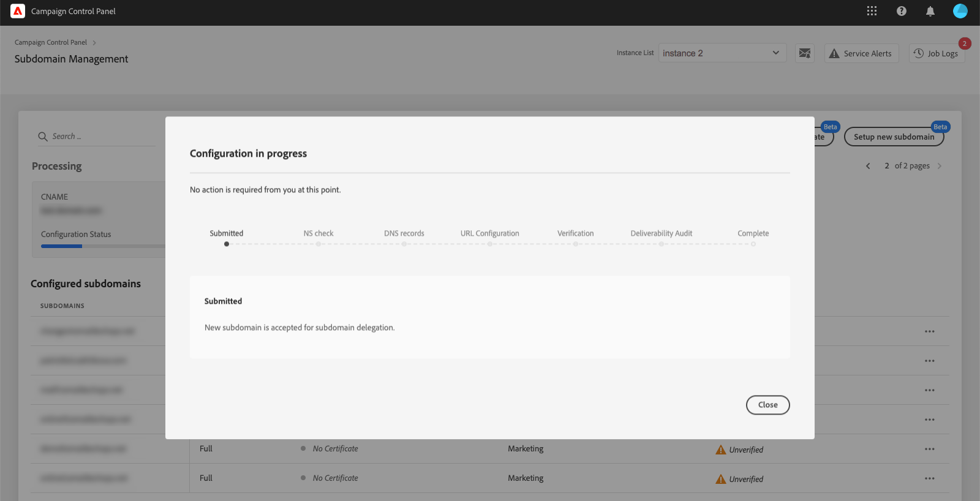Viewport: 980px width, 501px height.
Task: Click Campaign Control Panel breadcrumb link
Action: click(51, 42)
